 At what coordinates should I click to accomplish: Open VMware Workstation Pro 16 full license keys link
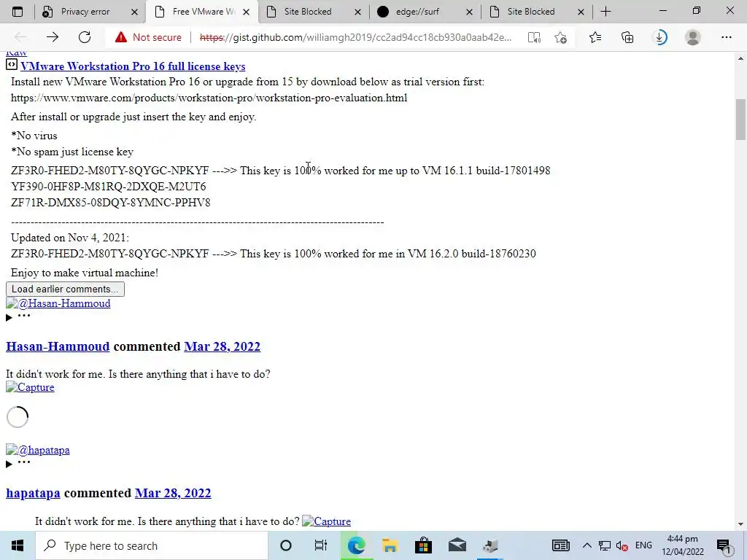(x=133, y=66)
